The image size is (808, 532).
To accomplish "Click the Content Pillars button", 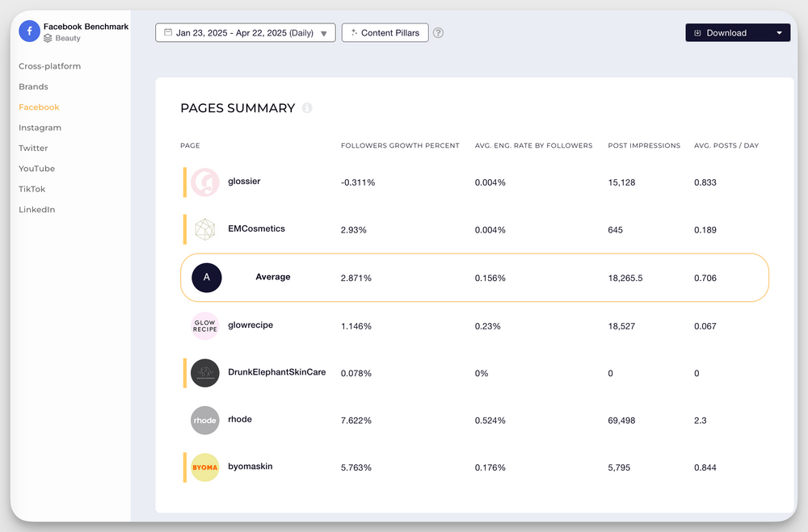I will (385, 32).
